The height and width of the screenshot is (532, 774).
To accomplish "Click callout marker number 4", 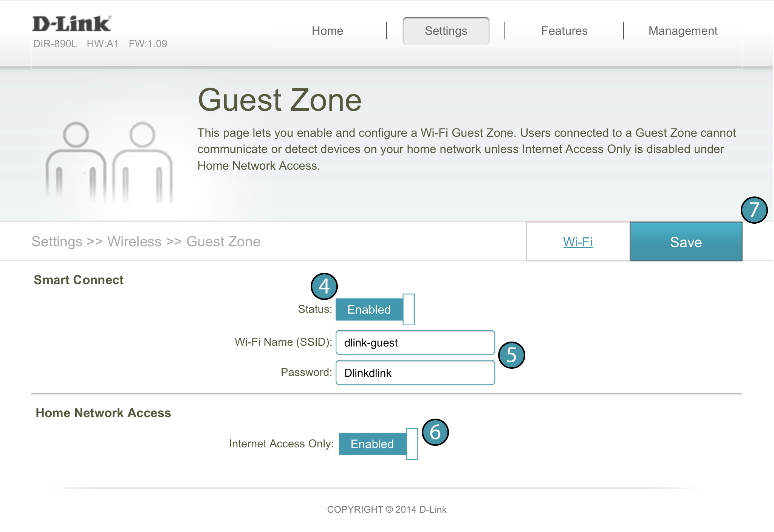I will pyautogui.click(x=324, y=286).
